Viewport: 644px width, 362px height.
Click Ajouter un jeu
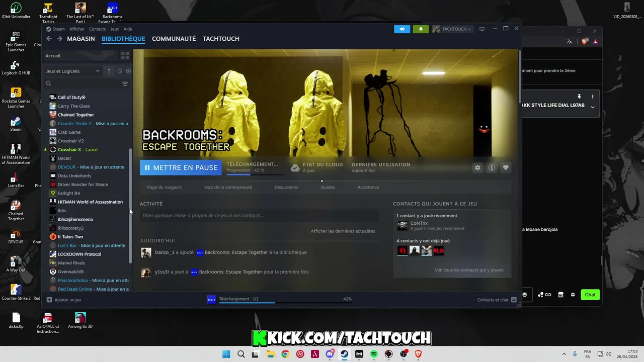(x=64, y=300)
